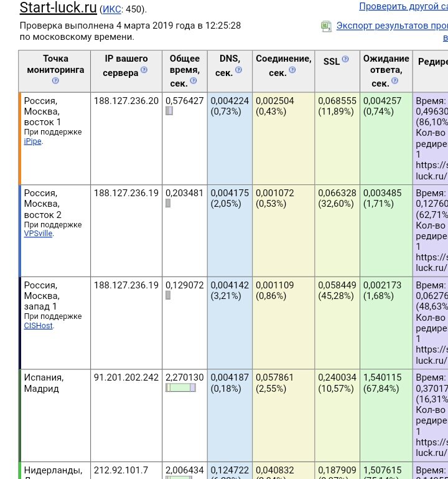The width and height of the screenshot is (448, 479).
Task: Click help icon next to IP вашего сервера
Action: tap(144, 70)
